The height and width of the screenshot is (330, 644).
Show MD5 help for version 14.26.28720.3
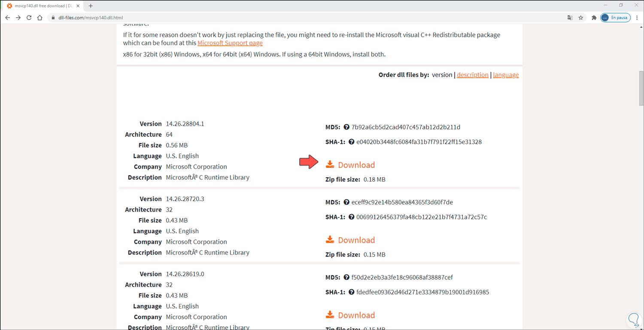tap(346, 202)
